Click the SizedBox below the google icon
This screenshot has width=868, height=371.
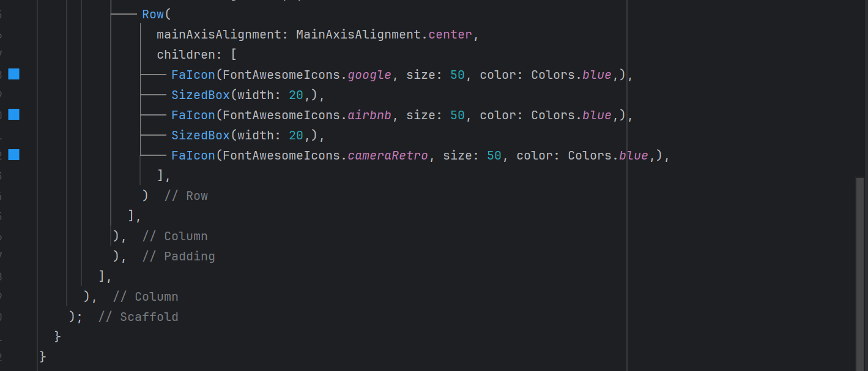pos(201,95)
